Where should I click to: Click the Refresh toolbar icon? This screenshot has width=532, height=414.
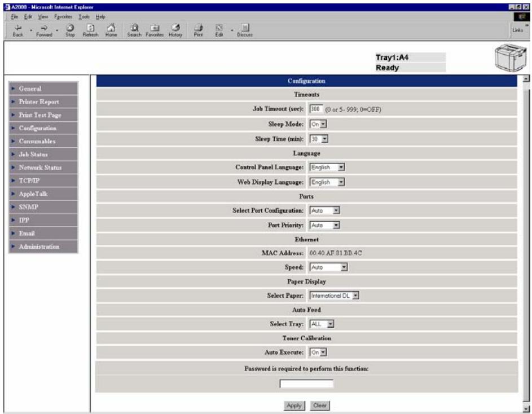91,30
